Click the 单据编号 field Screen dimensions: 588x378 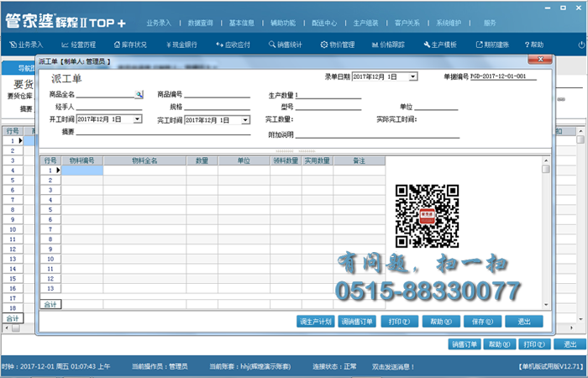tap(504, 76)
